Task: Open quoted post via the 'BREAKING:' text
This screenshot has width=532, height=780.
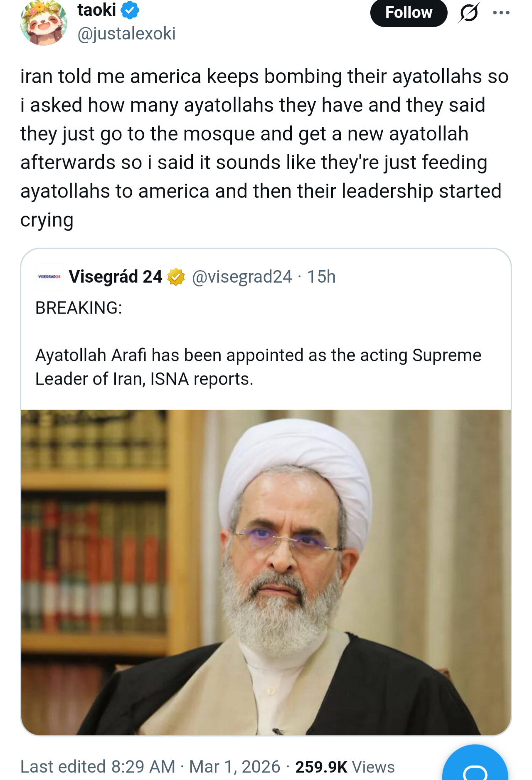Action: click(x=79, y=308)
